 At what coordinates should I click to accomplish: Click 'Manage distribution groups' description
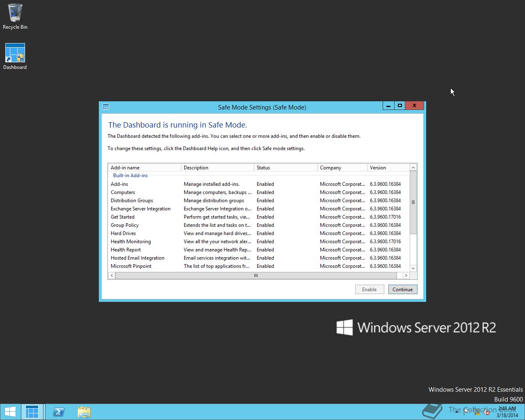(214, 201)
